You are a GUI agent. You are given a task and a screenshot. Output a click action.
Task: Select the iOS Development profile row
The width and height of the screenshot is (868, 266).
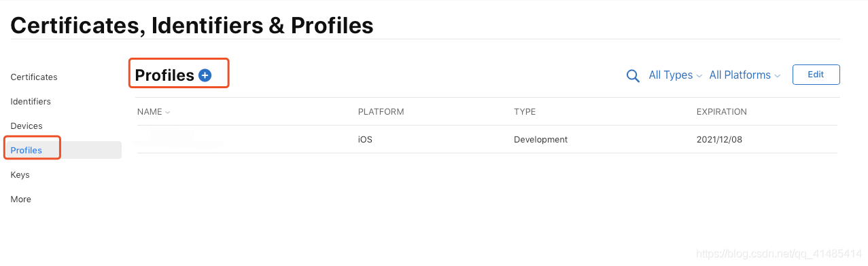487,140
